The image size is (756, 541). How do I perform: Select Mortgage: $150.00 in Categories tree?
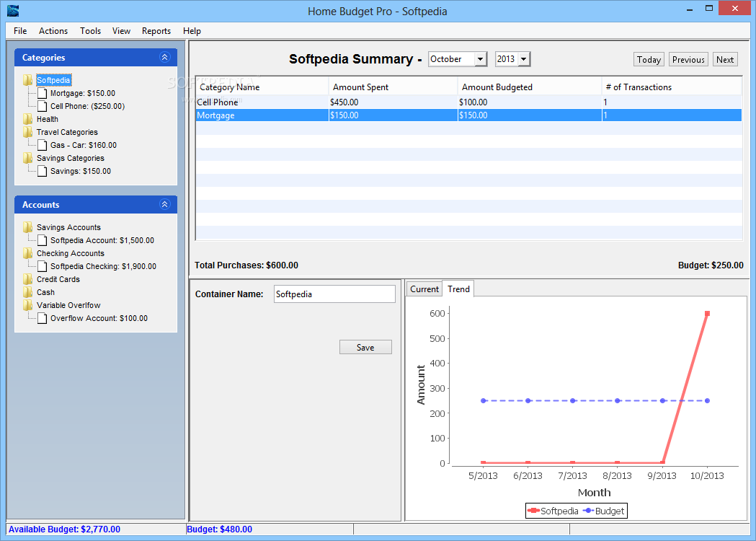(83, 93)
